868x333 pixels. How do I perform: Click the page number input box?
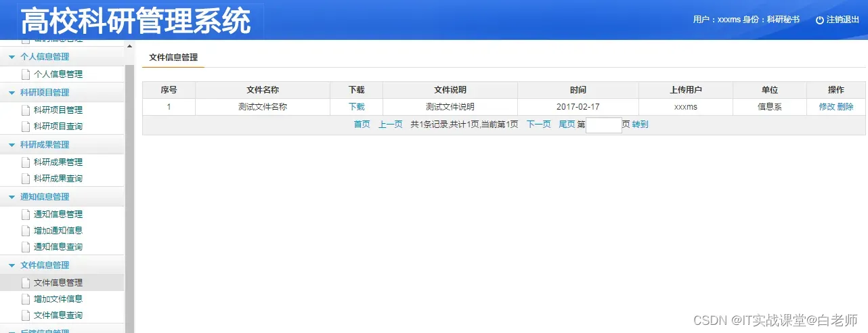coord(603,125)
